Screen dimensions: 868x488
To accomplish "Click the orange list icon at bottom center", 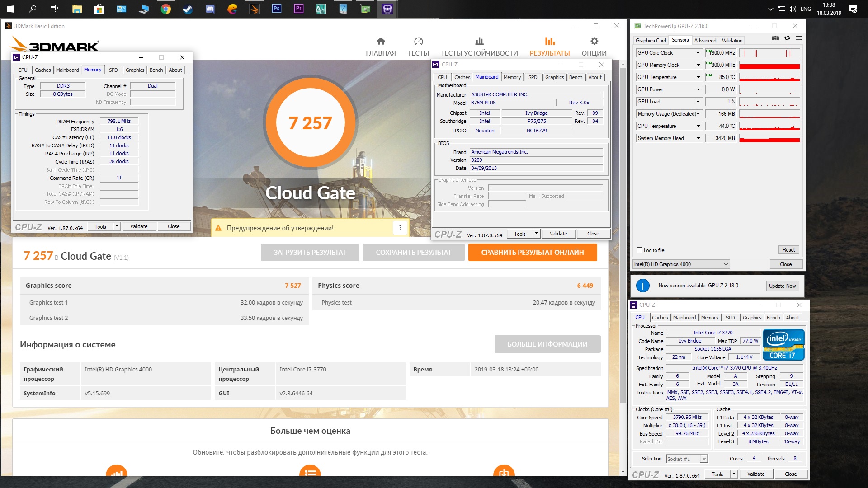I will pos(310,471).
